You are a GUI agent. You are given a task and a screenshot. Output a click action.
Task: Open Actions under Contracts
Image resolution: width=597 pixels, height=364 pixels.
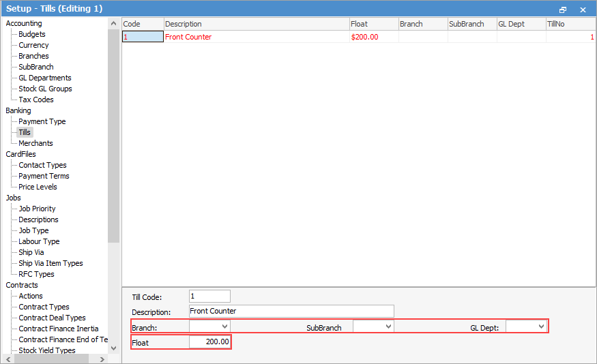[x=31, y=296]
